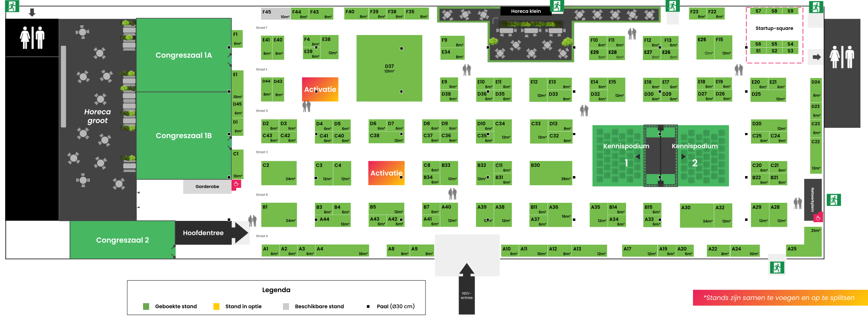868x323 pixels.
Task: Click the people icon right of stand A28
Action: click(798, 203)
